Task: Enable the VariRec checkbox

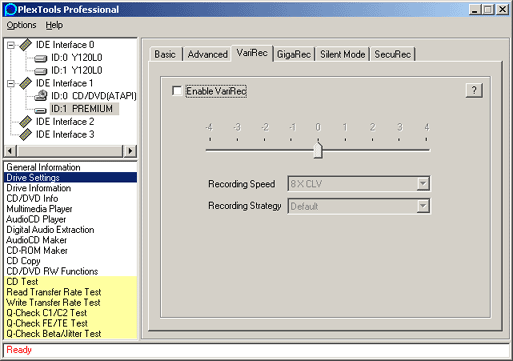Action: (x=177, y=91)
